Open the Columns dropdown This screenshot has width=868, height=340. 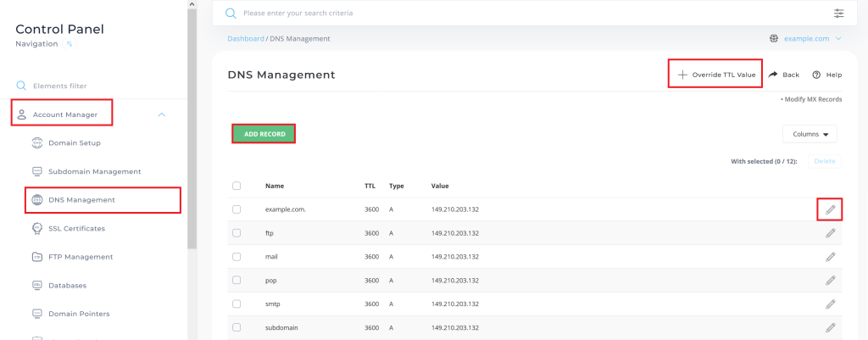pyautogui.click(x=810, y=134)
